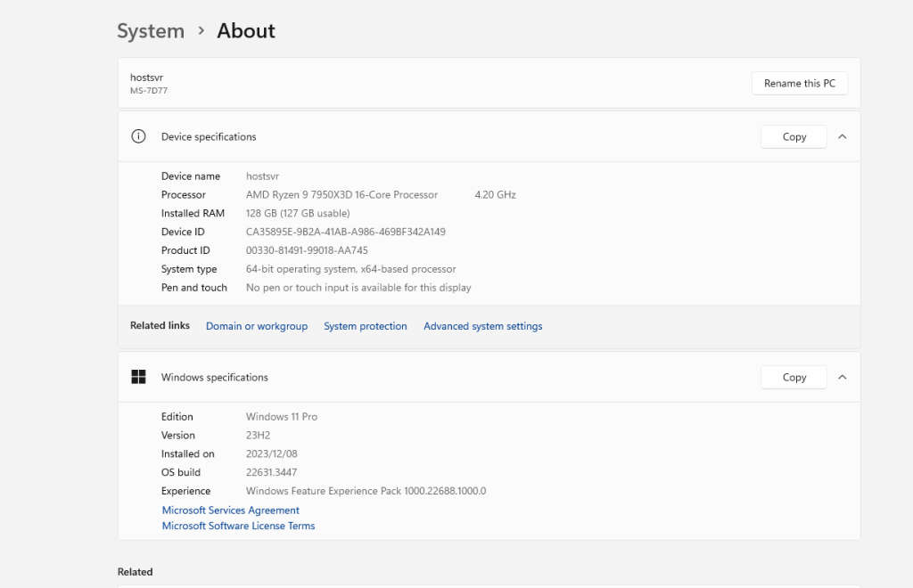The image size is (913, 588).
Task: Click the Device specifications info icon
Action: pos(138,136)
